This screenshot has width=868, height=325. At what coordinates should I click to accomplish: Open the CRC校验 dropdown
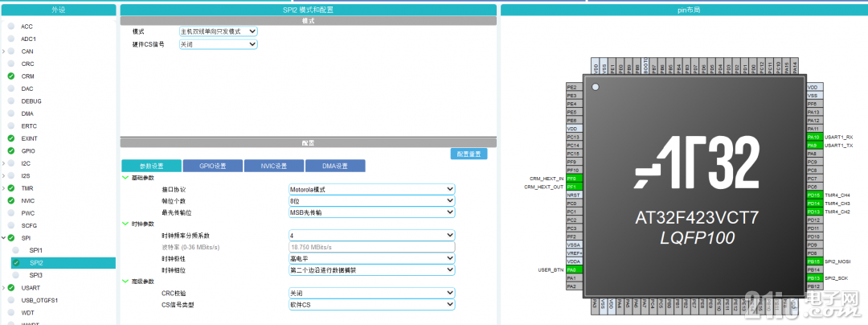(x=372, y=293)
